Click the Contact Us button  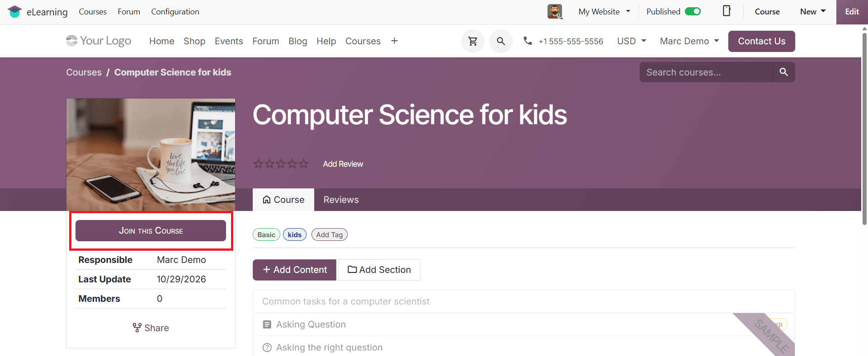(761, 41)
